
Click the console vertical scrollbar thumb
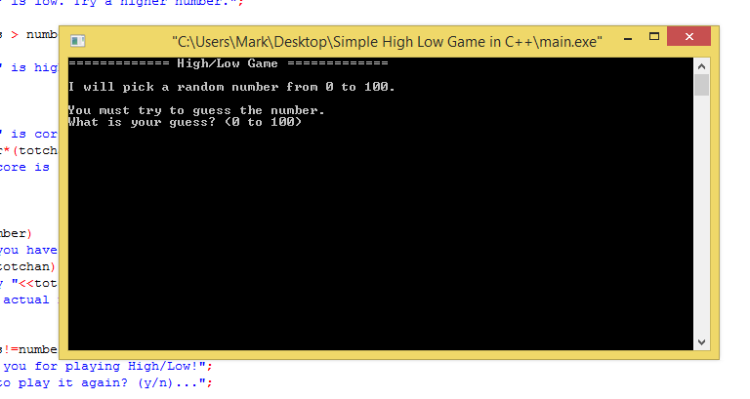[x=701, y=85]
